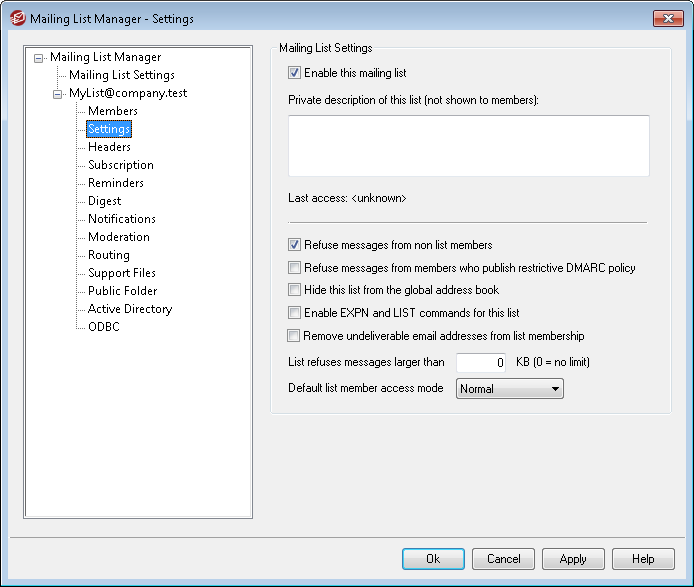Image resolution: width=694 pixels, height=587 pixels.
Task: Open the Default list member access mode dropdown
Action: click(509, 389)
